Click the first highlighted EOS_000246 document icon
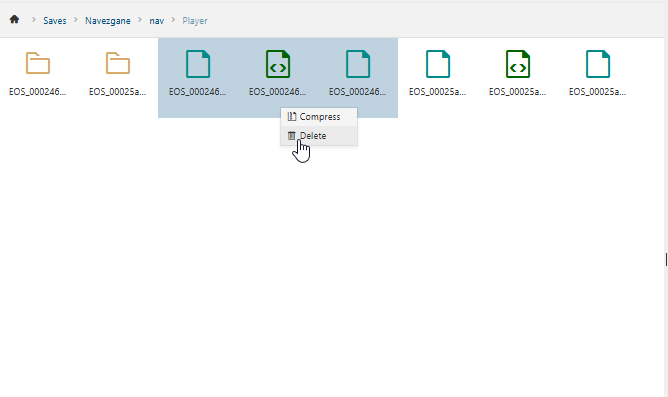The image size is (668, 397). (198, 64)
